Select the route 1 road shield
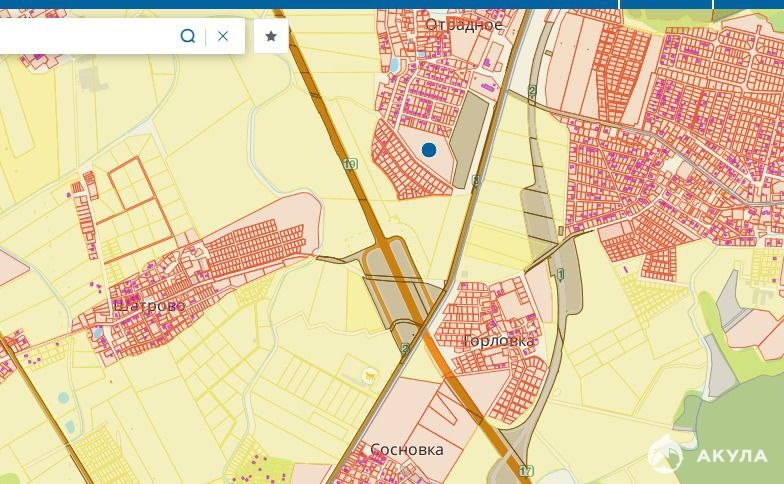The width and height of the screenshot is (784, 484). 561,274
